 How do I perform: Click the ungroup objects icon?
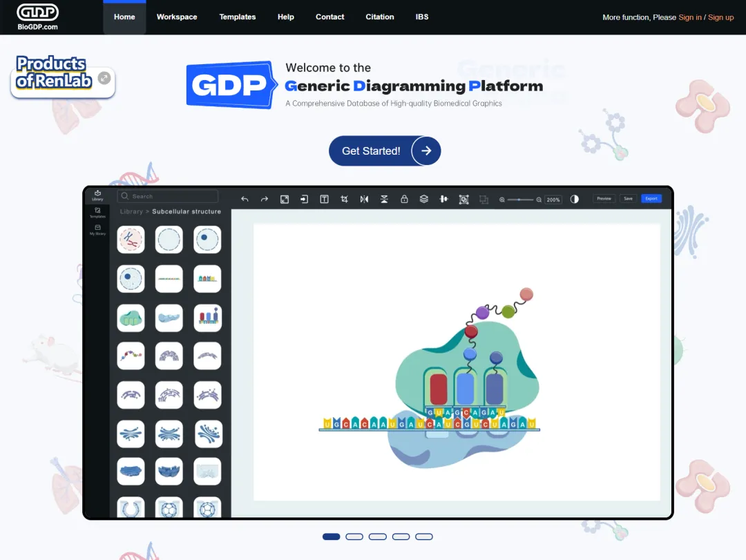click(484, 200)
